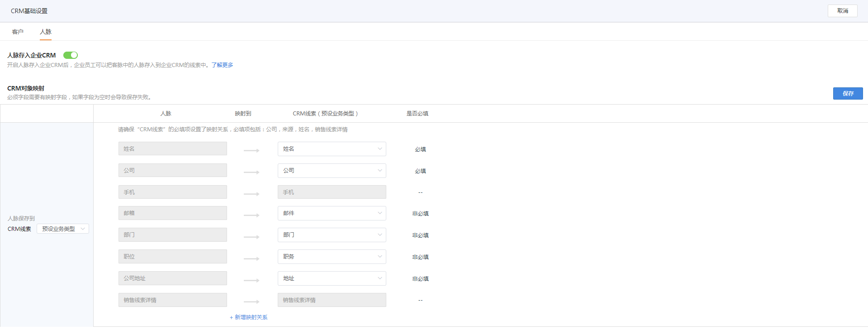Click the 销售线索详情 CRM target field
This screenshot has height=335, width=868.
tap(332, 300)
